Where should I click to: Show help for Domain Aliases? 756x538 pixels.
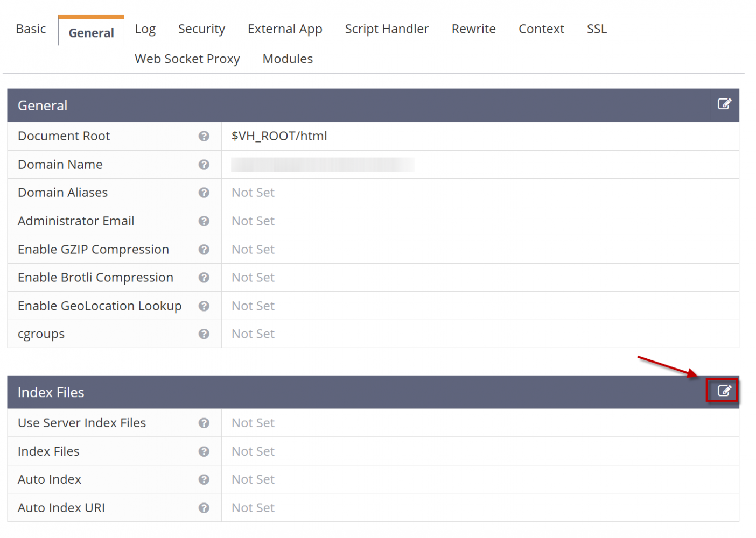tap(204, 193)
